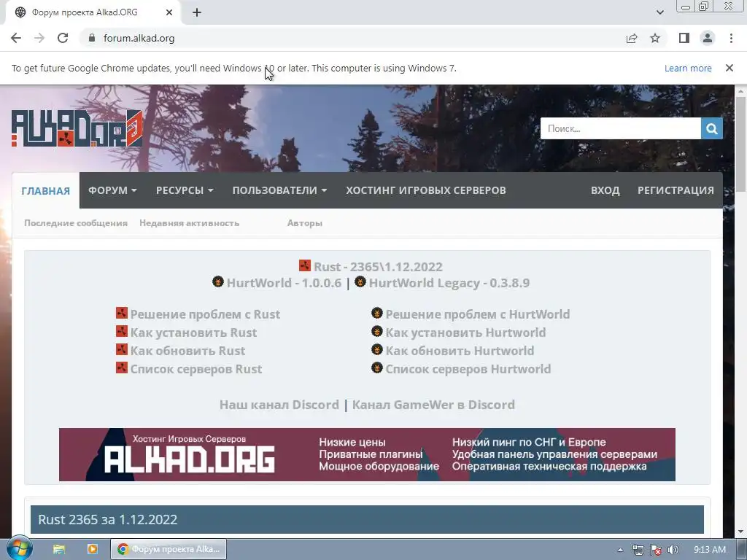Click icon beside Список серверов Hurtworld
The height and width of the screenshot is (560, 747).
point(377,367)
